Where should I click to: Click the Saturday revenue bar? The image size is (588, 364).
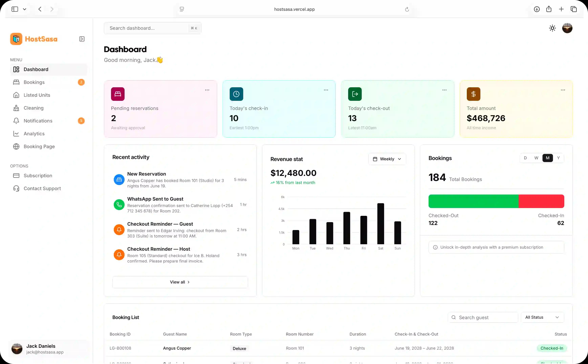tap(381, 224)
